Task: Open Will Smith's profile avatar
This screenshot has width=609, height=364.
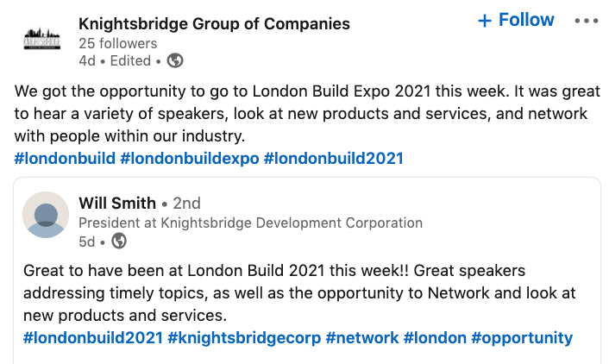Action: 45,214
